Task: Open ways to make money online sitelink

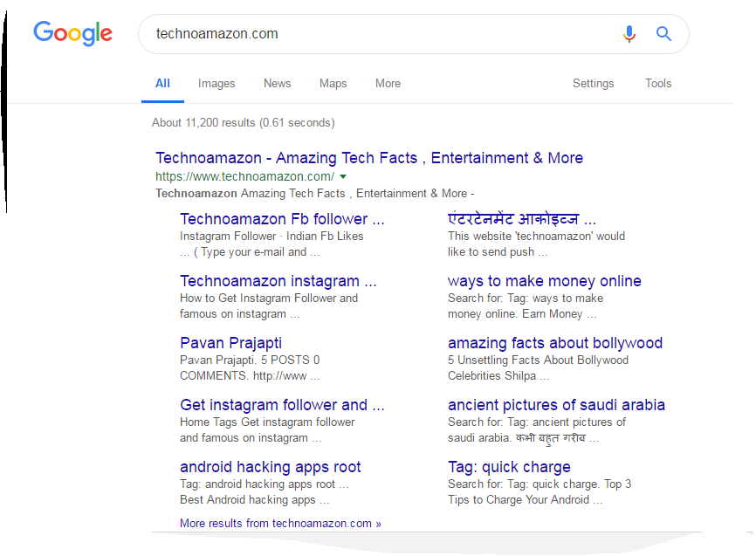Action: (x=545, y=281)
